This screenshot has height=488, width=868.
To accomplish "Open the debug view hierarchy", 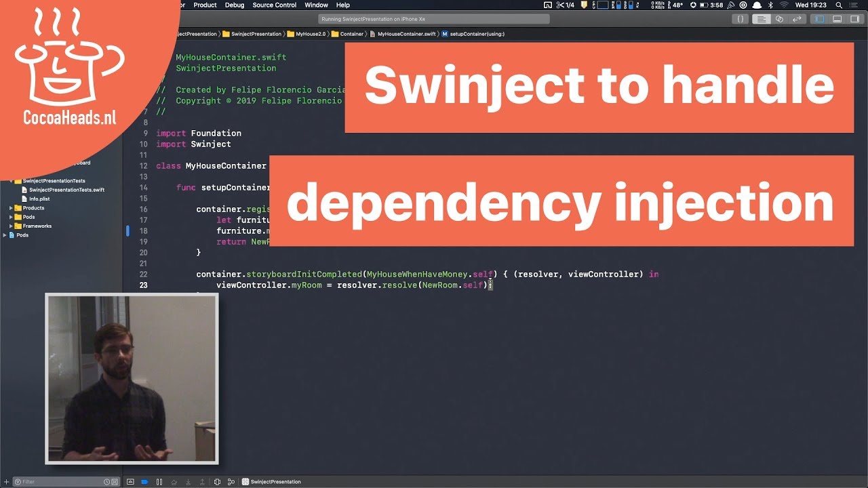I will pyautogui.click(x=217, y=482).
